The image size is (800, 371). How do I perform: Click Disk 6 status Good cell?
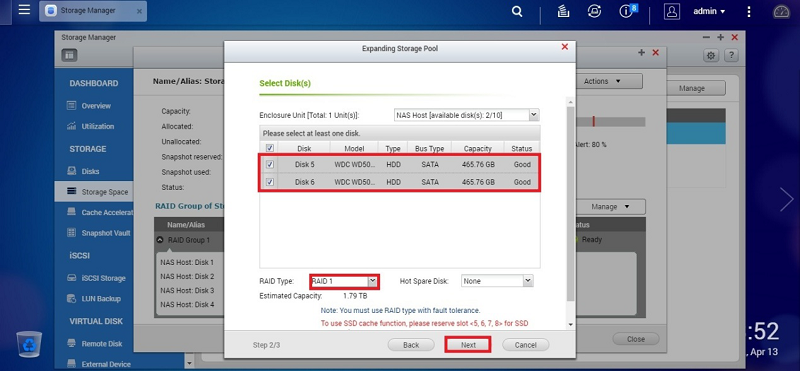[521, 182]
